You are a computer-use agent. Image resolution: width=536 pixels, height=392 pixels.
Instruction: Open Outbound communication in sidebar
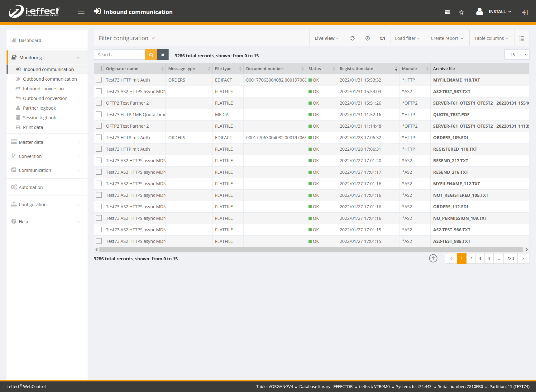(50, 79)
